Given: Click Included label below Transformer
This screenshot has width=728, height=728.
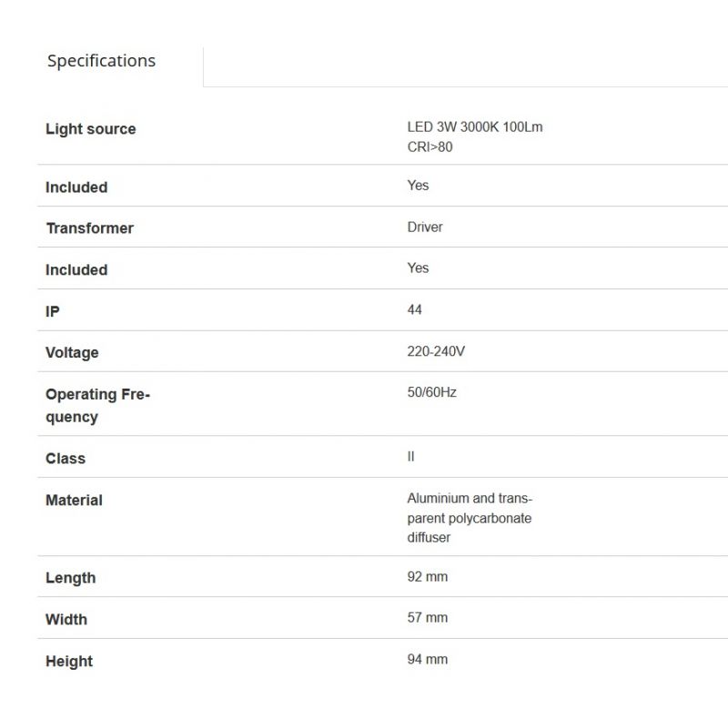Looking at the screenshot, I should pos(76,270).
